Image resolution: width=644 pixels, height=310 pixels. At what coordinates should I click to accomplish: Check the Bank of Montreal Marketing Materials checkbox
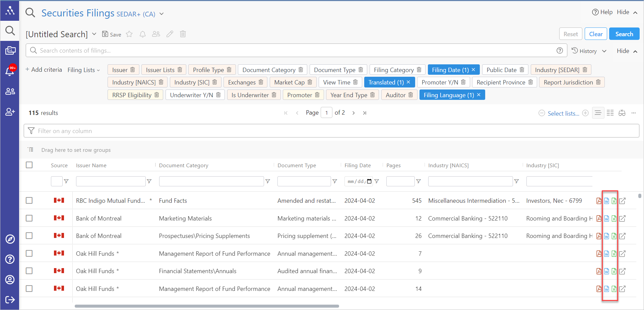pos(29,218)
